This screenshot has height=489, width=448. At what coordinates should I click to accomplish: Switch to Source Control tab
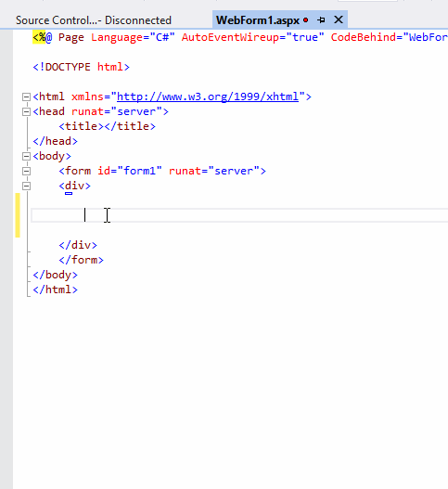click(94, 20)
